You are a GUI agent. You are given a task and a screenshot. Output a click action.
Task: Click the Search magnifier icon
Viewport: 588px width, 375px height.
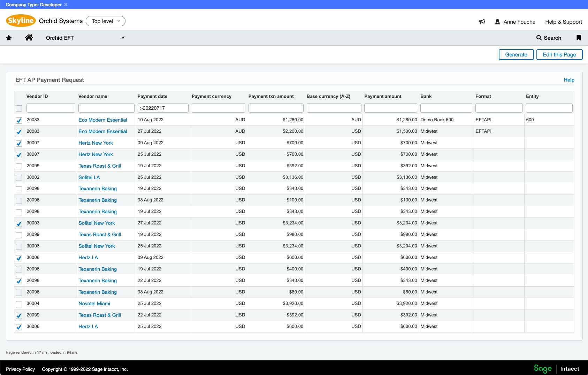pos(539,38)
